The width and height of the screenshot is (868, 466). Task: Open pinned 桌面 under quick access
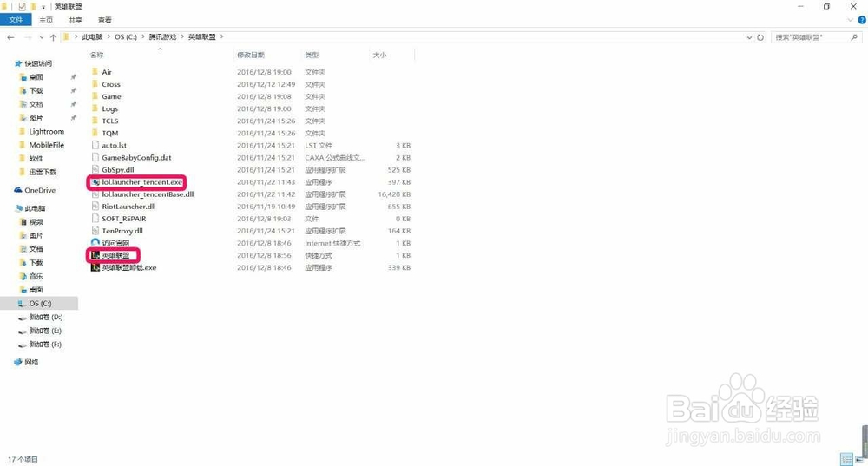tap(36, 77)
